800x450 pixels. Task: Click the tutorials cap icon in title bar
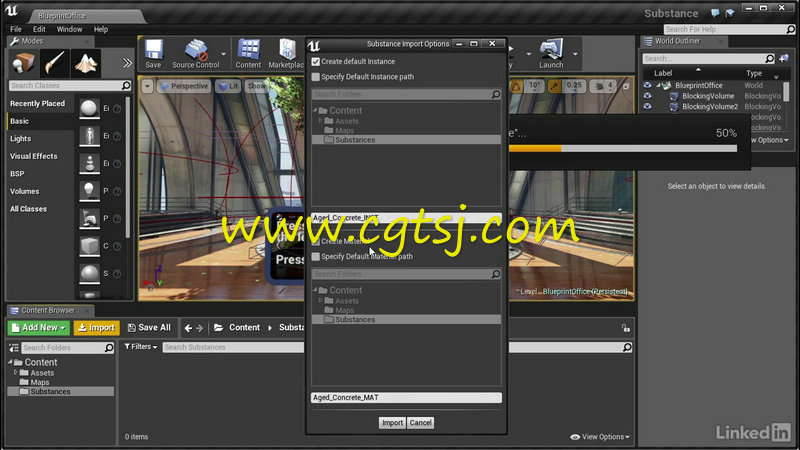(730, 13)
